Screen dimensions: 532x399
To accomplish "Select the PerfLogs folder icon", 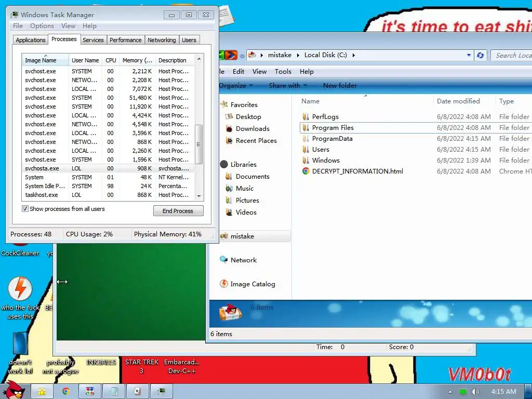I will pyautogui.click(x=305, y=117).
